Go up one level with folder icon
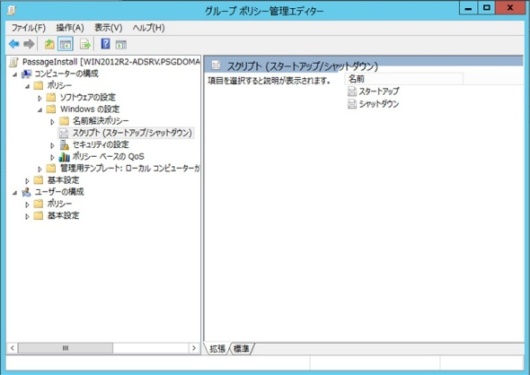 tap(50, 44)
